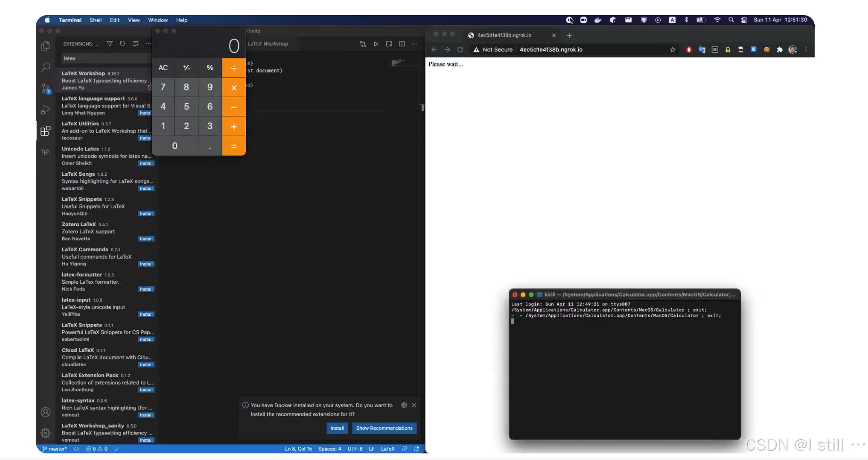Screen dimensions: 868x460
Task: Open the notifications bell in the status bar
Action: point(417,449)
